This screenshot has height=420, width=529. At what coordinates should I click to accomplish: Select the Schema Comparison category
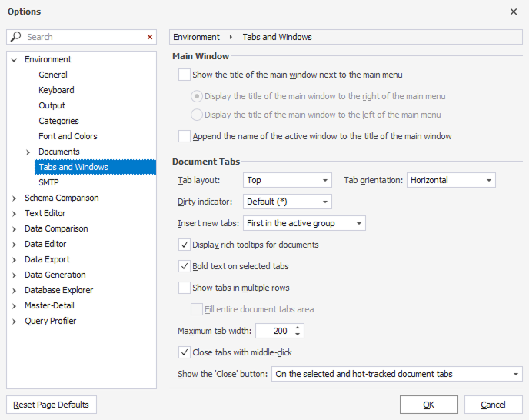[62, 198]
